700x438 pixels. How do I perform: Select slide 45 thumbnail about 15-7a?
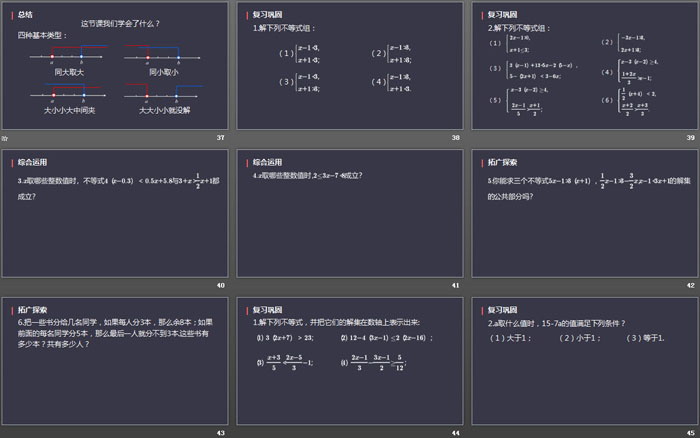click(585, 361)
